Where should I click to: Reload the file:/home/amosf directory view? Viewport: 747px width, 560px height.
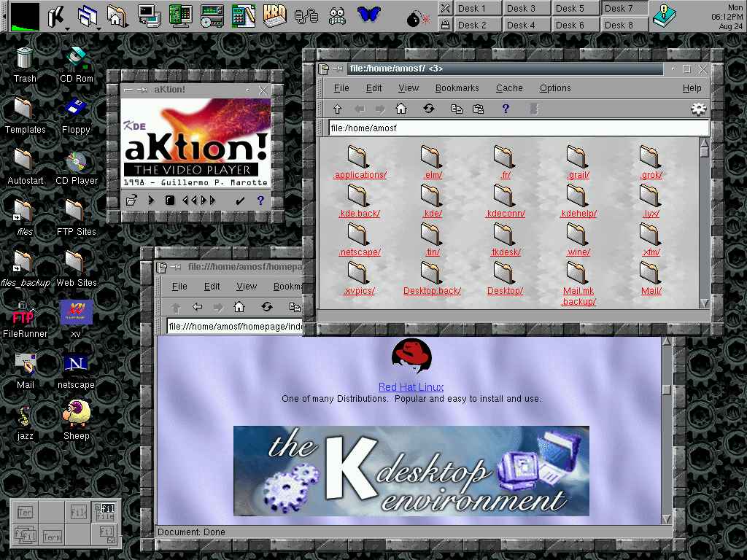[x=428, y=109]
